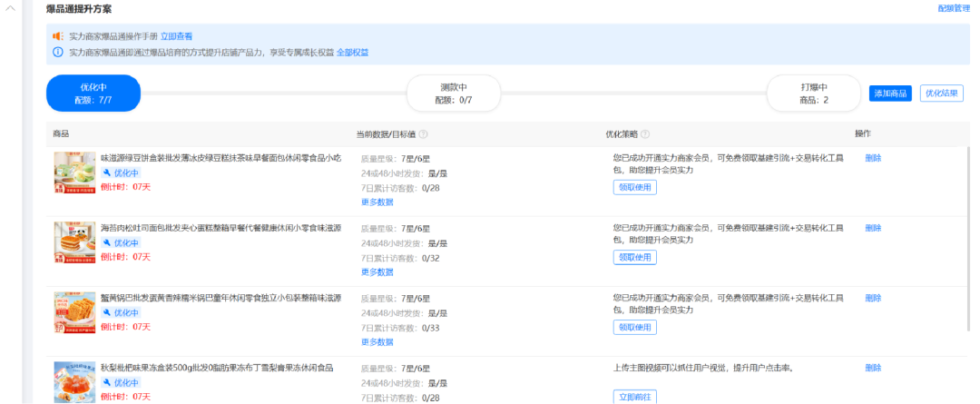Click the orange megaphone announcement icon

coord(58,36)
